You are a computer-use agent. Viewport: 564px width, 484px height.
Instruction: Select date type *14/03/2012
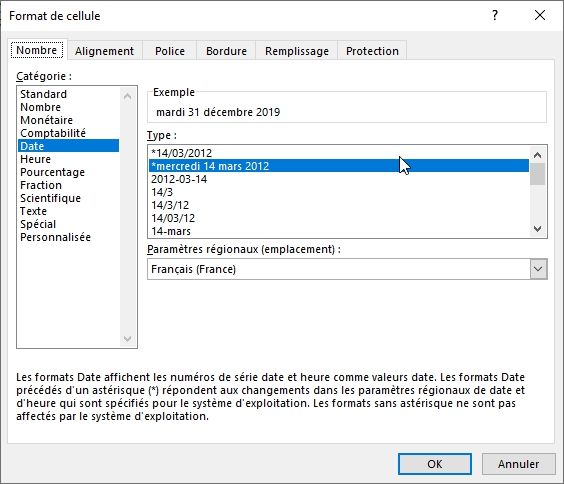[x=338, y=153]
